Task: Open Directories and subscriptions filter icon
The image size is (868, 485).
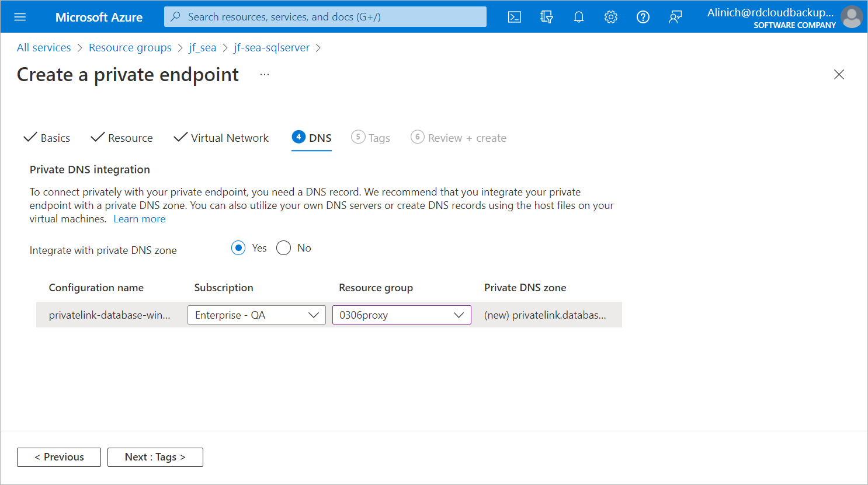Action: [x=547, y=17]
